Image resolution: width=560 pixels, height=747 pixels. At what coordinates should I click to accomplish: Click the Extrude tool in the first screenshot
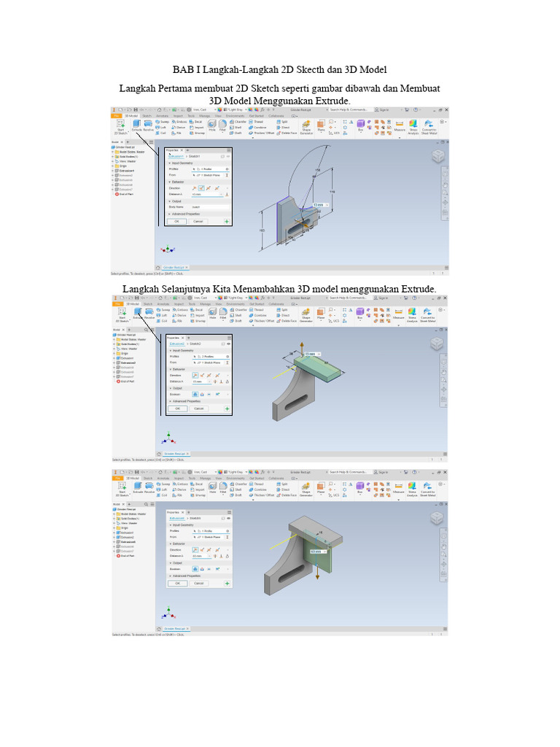click(136, 125)
